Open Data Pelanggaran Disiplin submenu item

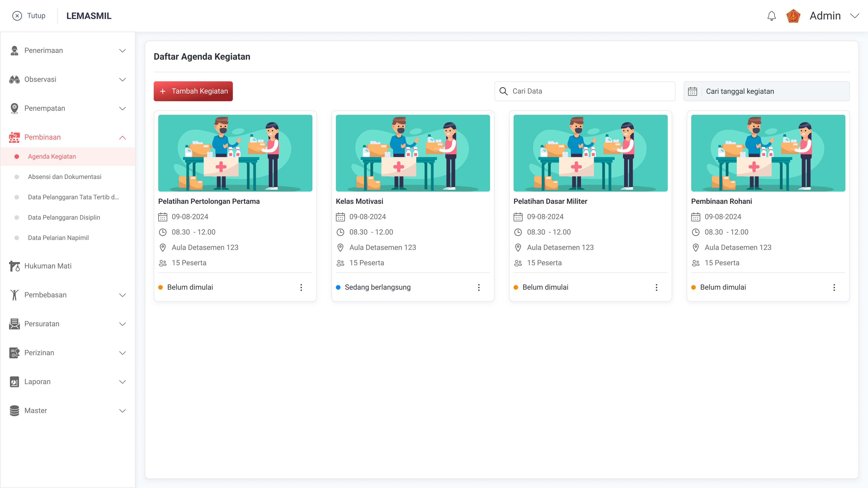click(x=64, y=218)
